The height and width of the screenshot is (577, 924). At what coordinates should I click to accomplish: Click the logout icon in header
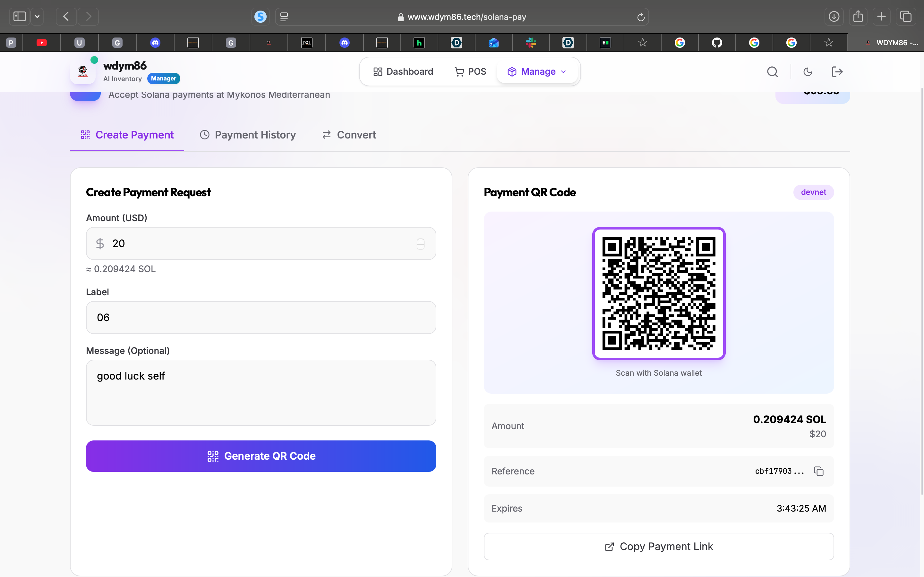point(836,72)
